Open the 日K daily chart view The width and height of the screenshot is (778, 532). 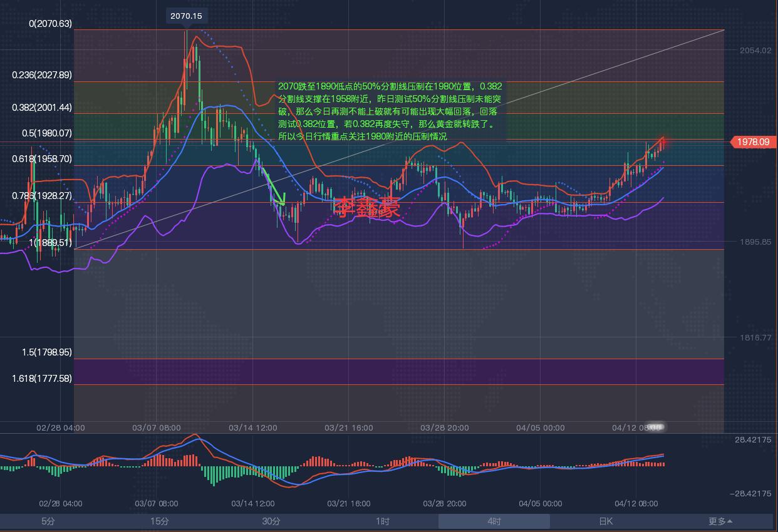(606, 521)
